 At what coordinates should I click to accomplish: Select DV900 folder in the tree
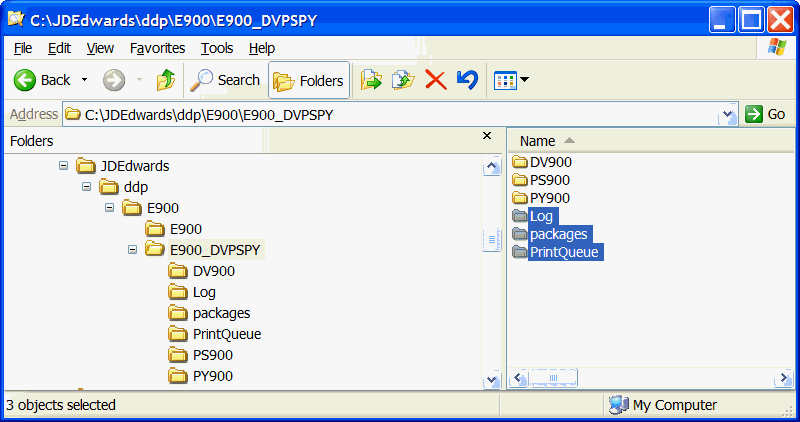point(214,271)
